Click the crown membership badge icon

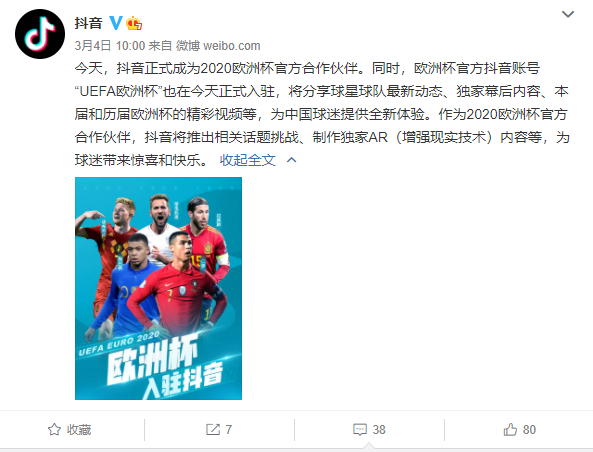coord(134,23)
